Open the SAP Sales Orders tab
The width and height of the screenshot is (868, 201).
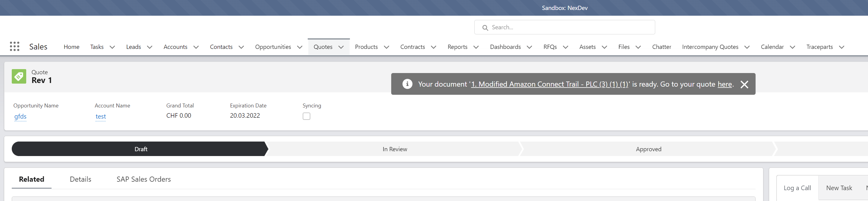click(143, 179)
